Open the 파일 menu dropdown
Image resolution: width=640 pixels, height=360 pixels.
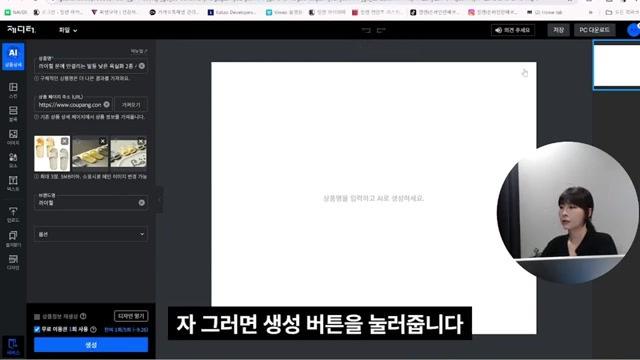click(68, 30)
